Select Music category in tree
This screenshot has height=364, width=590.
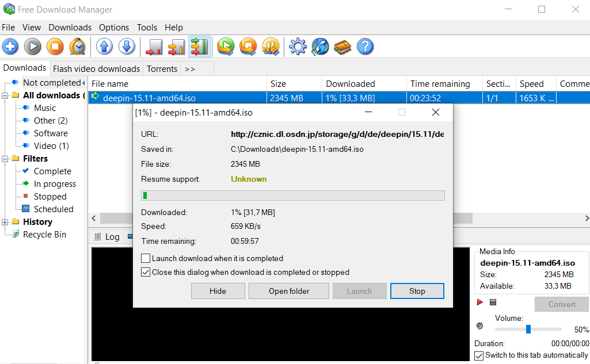click(45, 108)
